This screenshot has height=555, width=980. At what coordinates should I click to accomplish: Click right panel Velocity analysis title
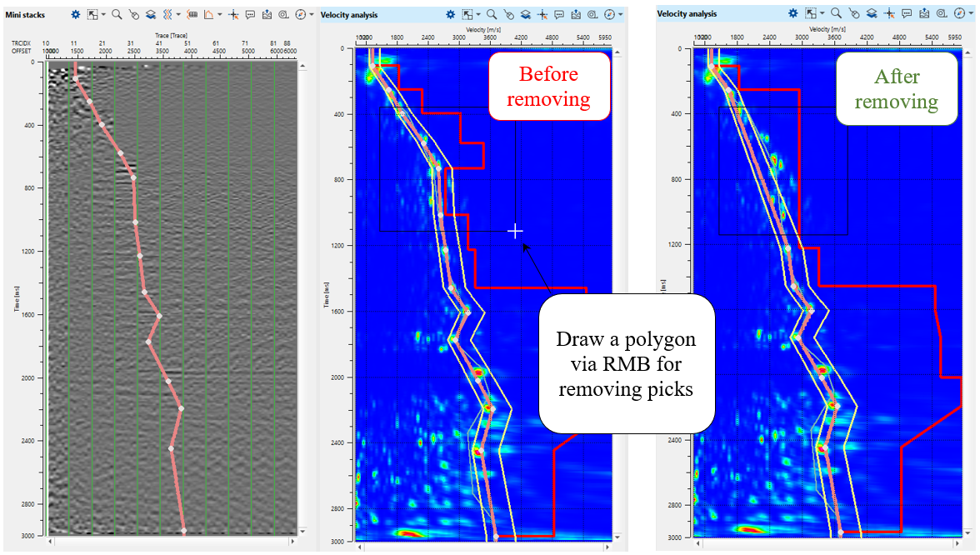[687, 13]
